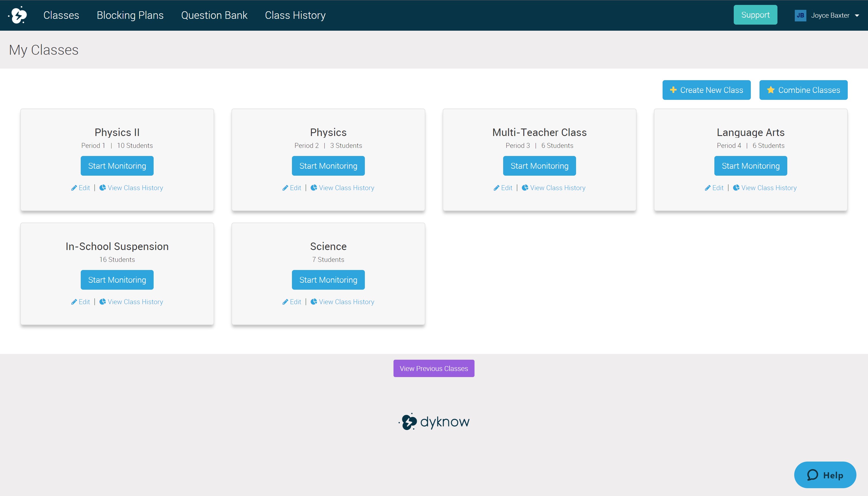The image size is (868, 496).
Task: Expand the Joyce Baxter account dropdown arrow
Action: coord(857,16)
